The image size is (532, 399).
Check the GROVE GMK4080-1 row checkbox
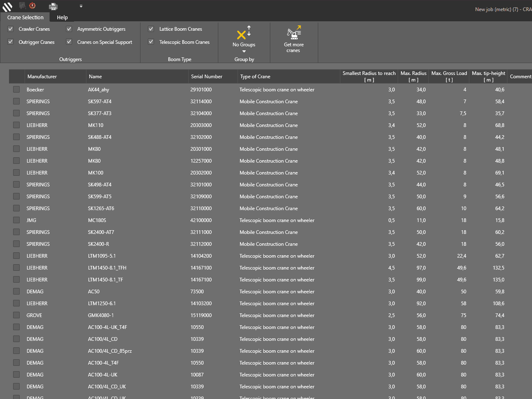[x=16, y=315]
